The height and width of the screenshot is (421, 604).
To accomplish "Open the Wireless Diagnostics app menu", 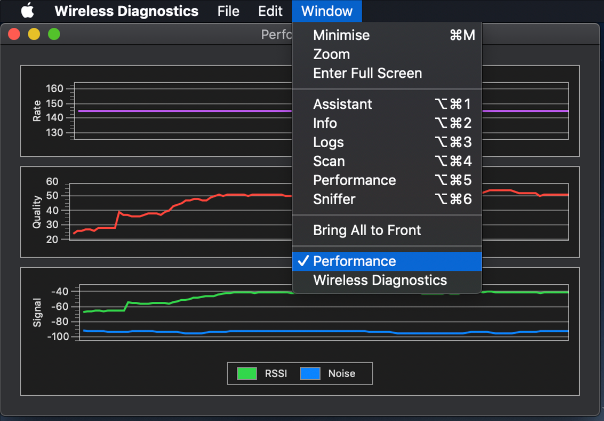I will 126,11.
